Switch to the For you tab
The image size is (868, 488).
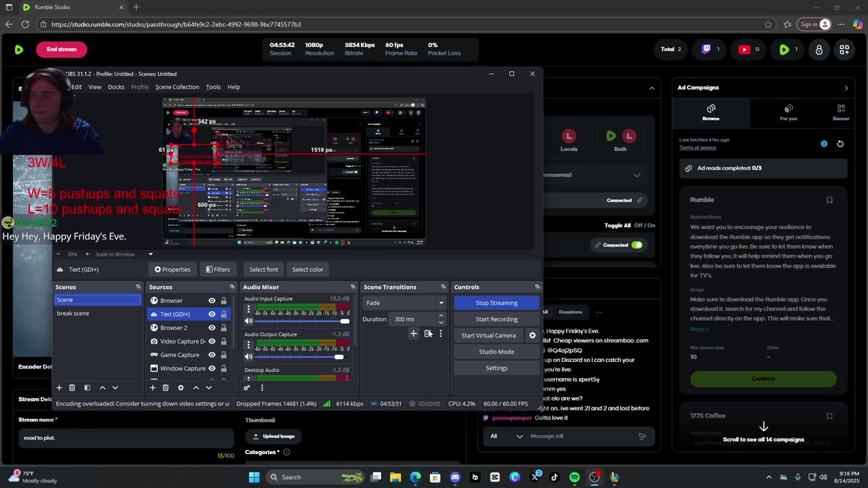coord(788,112)
